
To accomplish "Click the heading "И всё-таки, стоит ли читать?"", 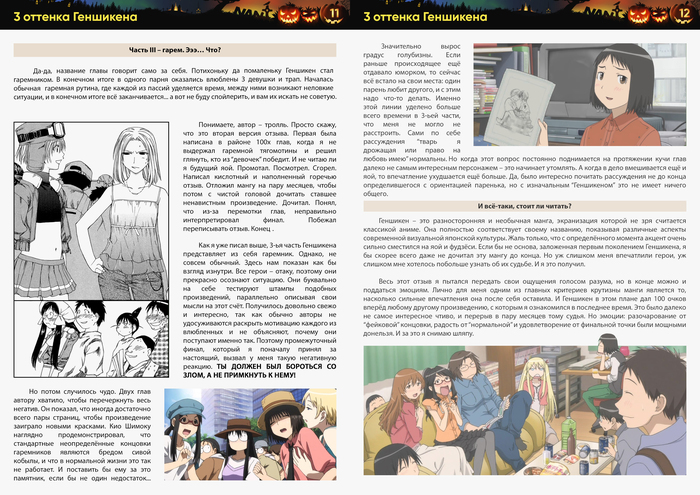I will click(x=525, y=206).
